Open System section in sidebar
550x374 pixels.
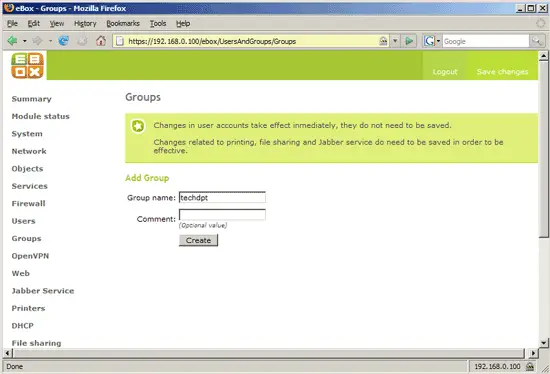point(27,134)
